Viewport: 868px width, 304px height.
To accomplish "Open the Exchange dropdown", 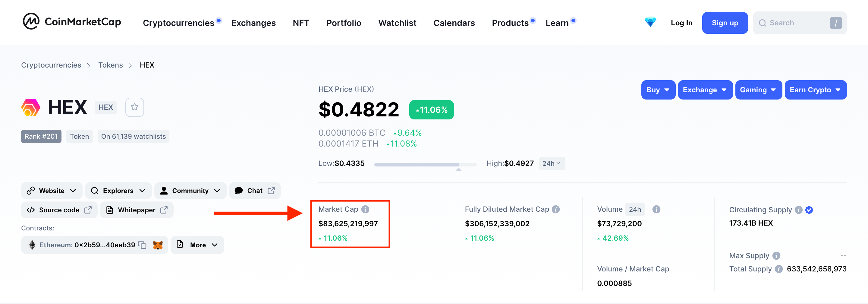I will tap(705, 90).
